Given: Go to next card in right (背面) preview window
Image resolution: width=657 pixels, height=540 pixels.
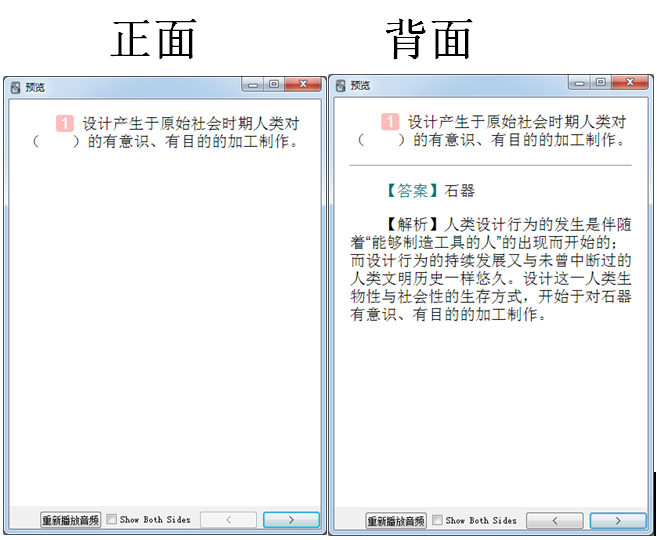Looking at the screenshot, I should click(x=618, y=521).
